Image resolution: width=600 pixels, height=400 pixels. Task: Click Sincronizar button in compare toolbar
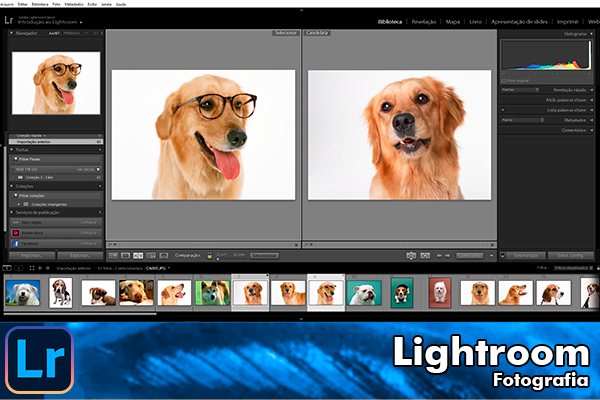tap(264, 255)
